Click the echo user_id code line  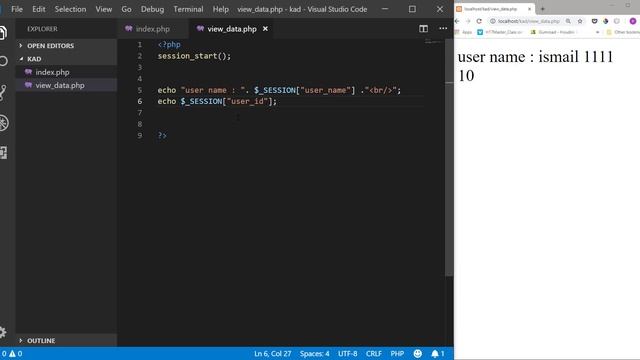[217, 101]
